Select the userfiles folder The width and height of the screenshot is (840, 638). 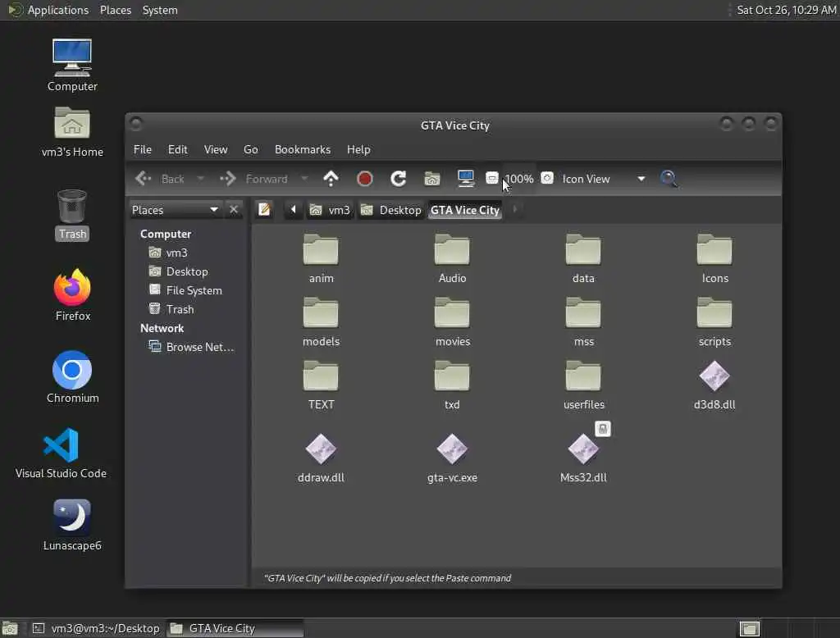point(583,385)
